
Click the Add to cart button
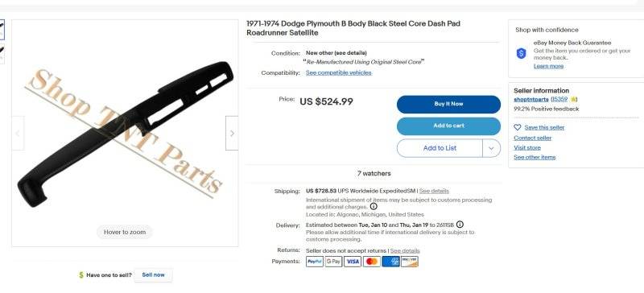pyautogui.click(x=448, y=126)
